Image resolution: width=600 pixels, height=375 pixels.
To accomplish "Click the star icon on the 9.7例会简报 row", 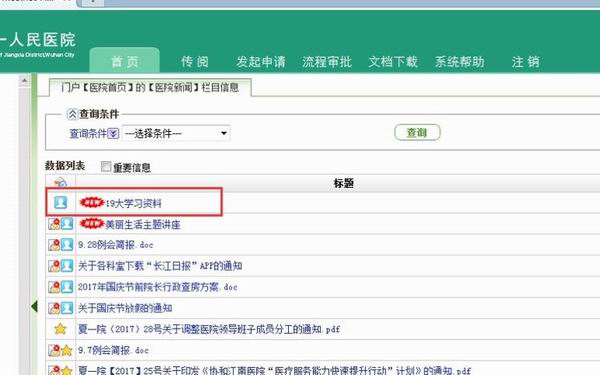I will (67, 350).
